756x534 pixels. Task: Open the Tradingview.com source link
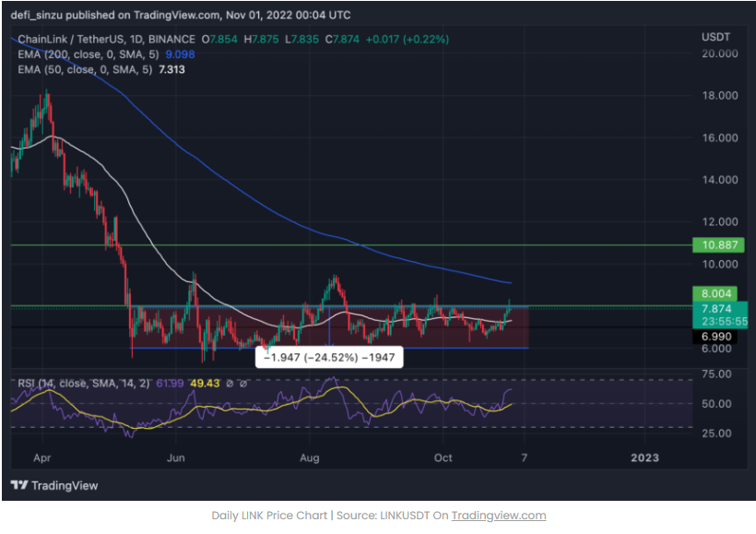coord(499,516)
